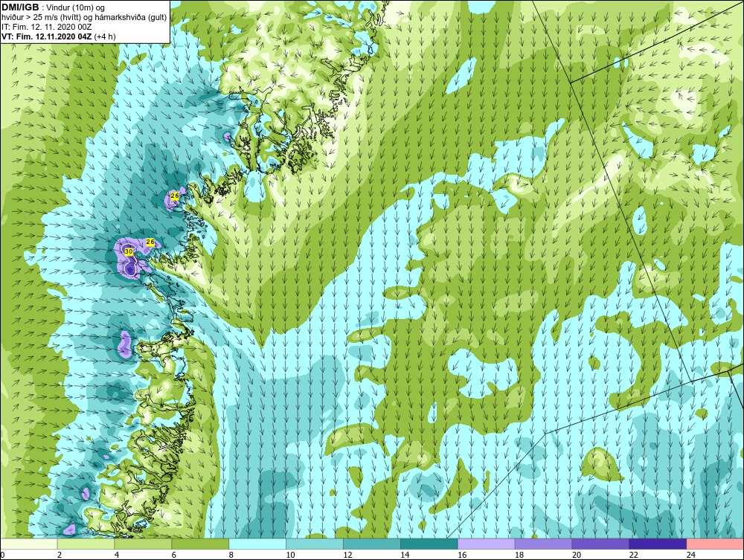Click the legend scale value "18"
Image resolution: width=744 pixels, height=560 pixels.
click(519, 555)
